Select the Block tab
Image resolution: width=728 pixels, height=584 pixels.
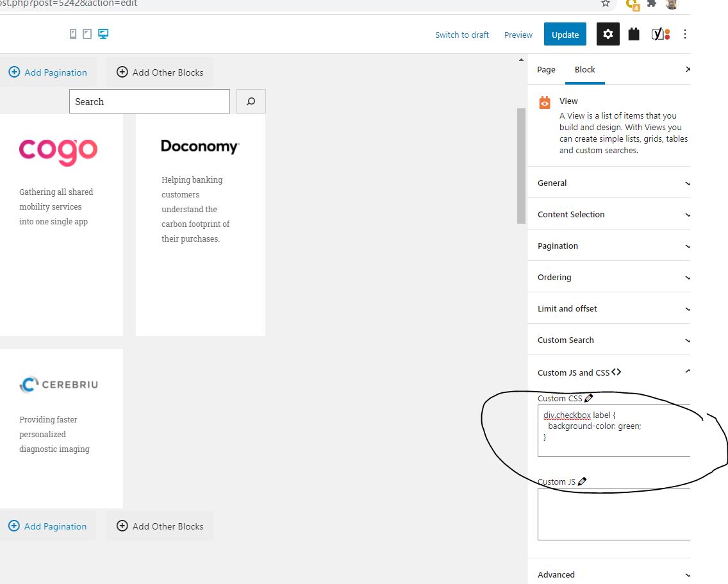(584, 69)
